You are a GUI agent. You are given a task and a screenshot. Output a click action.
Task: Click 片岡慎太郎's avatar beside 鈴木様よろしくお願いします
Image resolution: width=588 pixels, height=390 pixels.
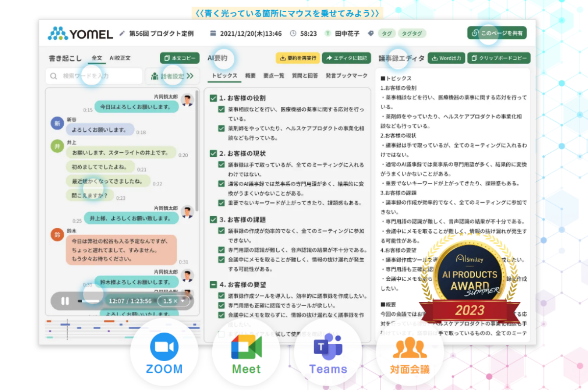click(x=187, y=275)
